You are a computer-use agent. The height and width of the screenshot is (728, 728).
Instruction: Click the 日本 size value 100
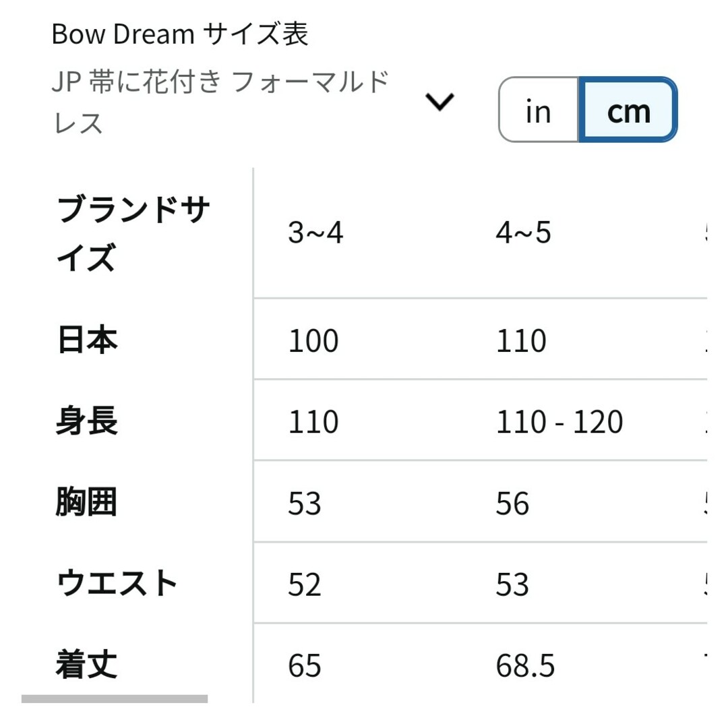coord(313,341)
